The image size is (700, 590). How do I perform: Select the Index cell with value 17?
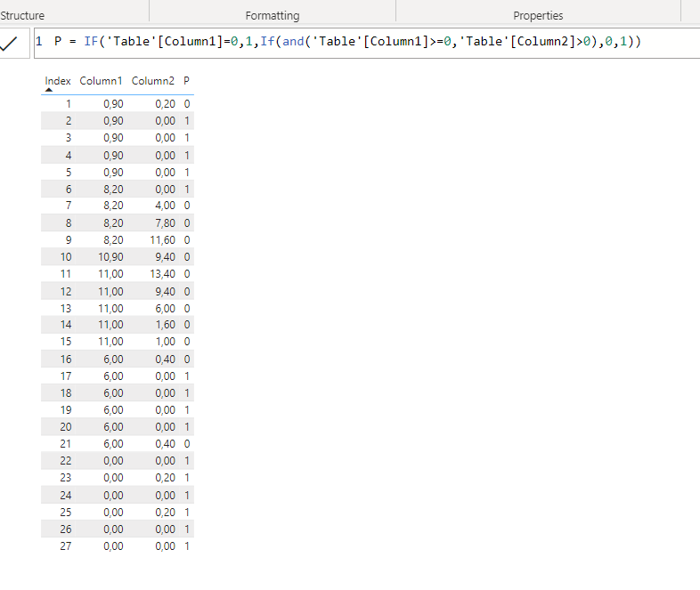click(66, 376)
